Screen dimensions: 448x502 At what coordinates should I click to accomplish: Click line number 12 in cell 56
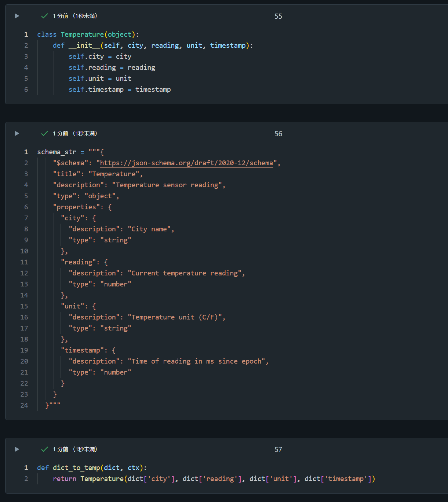[24, 273]
